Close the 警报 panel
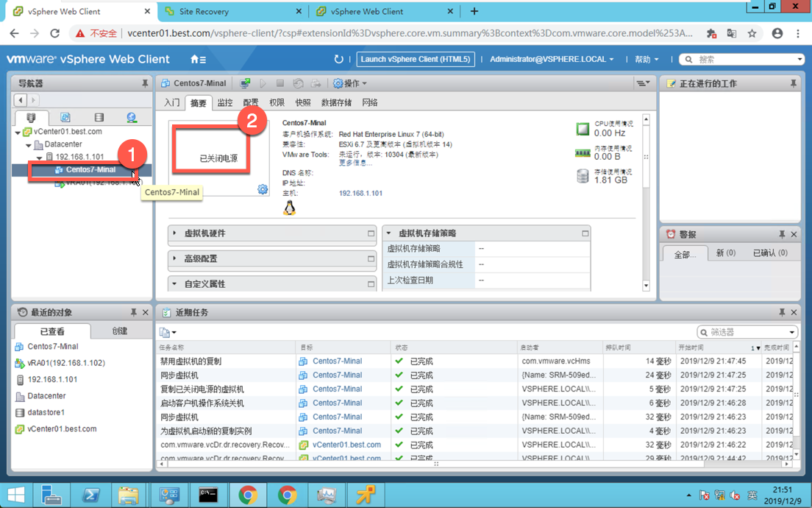This screenshot has width=812, height=508. (x=794, y=234)
